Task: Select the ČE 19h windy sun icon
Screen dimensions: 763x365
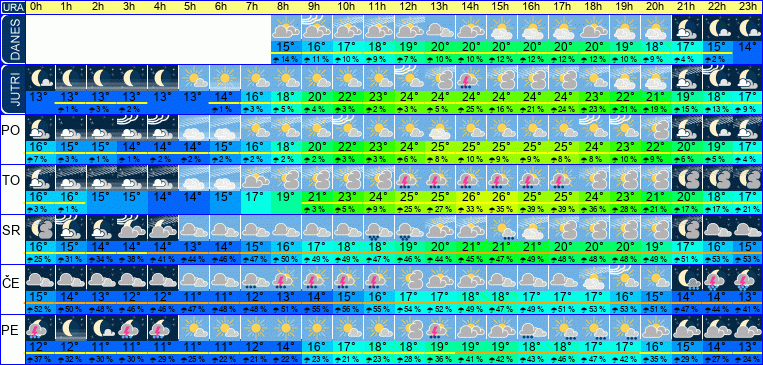Action: 625,278
